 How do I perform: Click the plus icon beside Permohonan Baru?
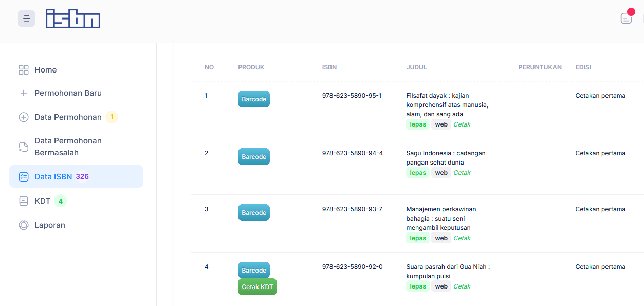pyautogui.click(x=23, y=93)
